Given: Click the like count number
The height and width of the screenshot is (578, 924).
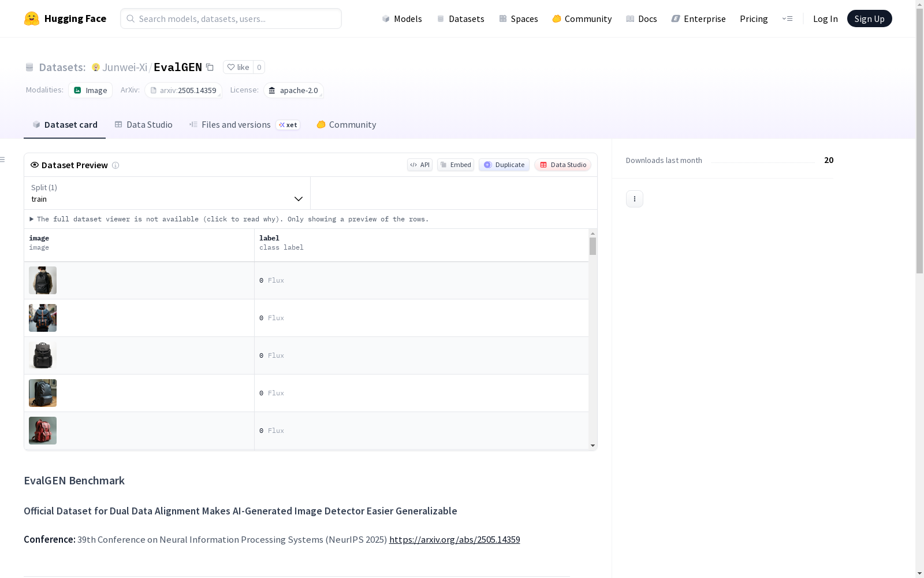Looking at the screenshot, I should pos(259,67).
